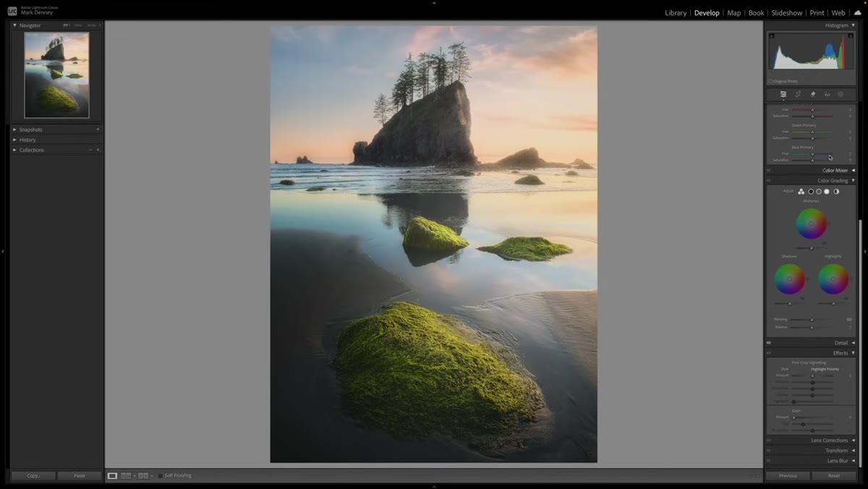The image size is (868, 489).
Task: Collapse the Navigator panel
Action: [14, 25]
